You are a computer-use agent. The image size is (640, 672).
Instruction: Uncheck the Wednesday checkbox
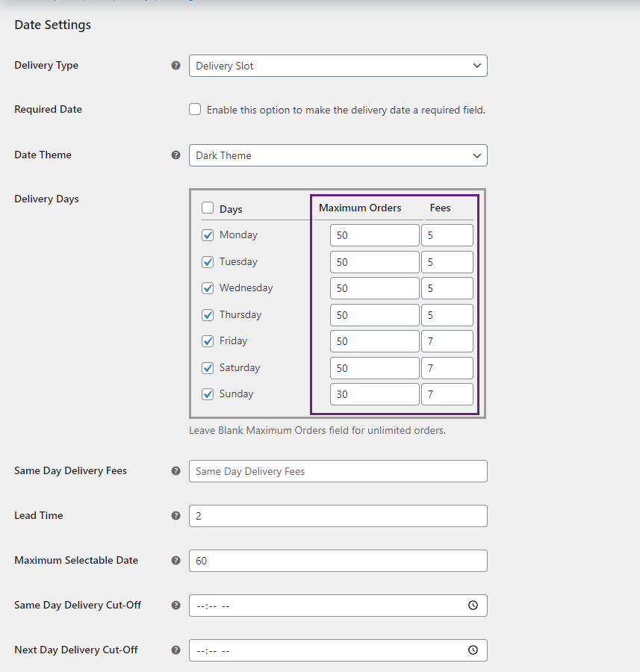[x=208, y=288]
